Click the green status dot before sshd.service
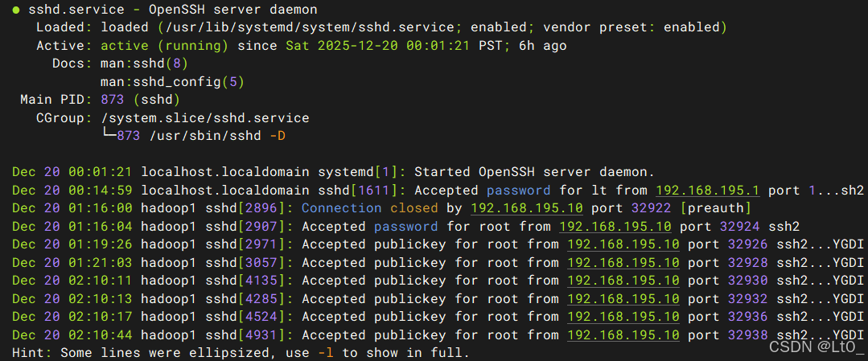The height and width of the screenshot is (361, 868). click(x=16, y=10)
